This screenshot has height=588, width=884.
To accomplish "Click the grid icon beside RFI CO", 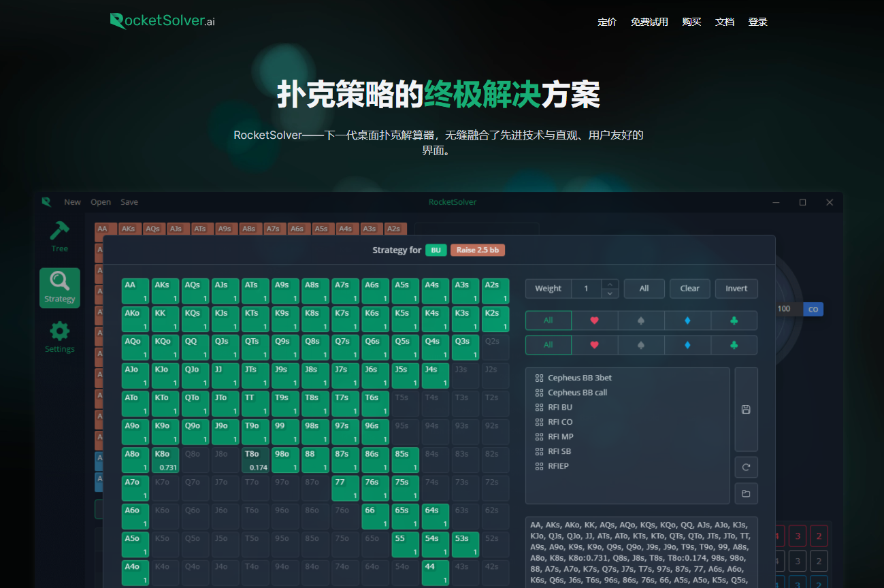I will (539, 422).
